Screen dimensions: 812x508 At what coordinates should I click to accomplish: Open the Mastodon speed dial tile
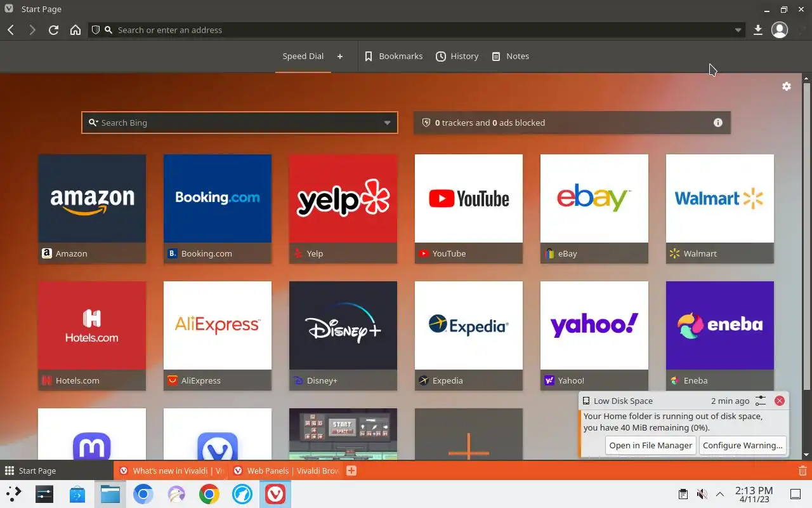pyautogui.click(x=92, y=434)
